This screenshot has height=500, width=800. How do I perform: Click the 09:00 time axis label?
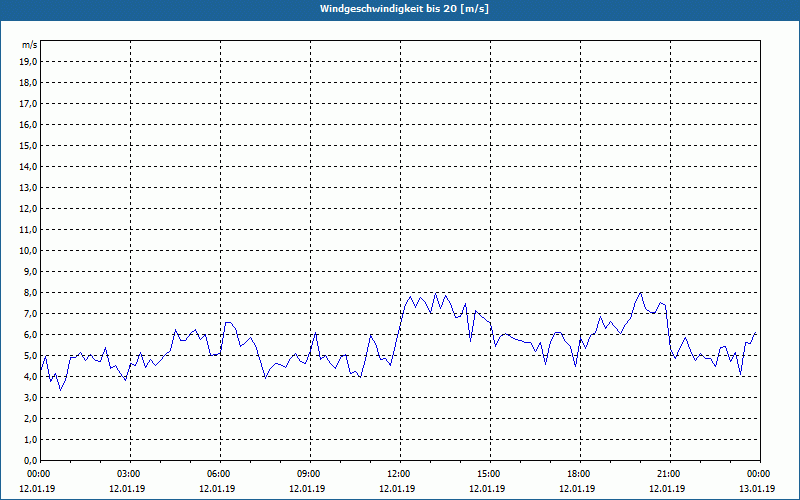310,474
